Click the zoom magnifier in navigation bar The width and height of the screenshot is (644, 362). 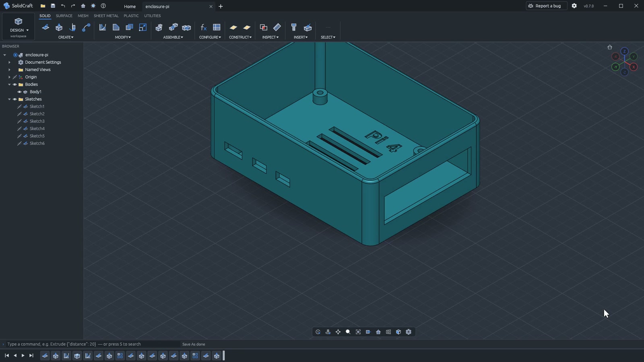pos(348,332)
